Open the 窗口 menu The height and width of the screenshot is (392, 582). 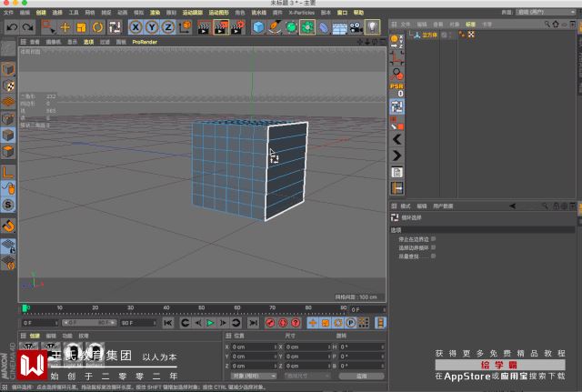[340, 14]
